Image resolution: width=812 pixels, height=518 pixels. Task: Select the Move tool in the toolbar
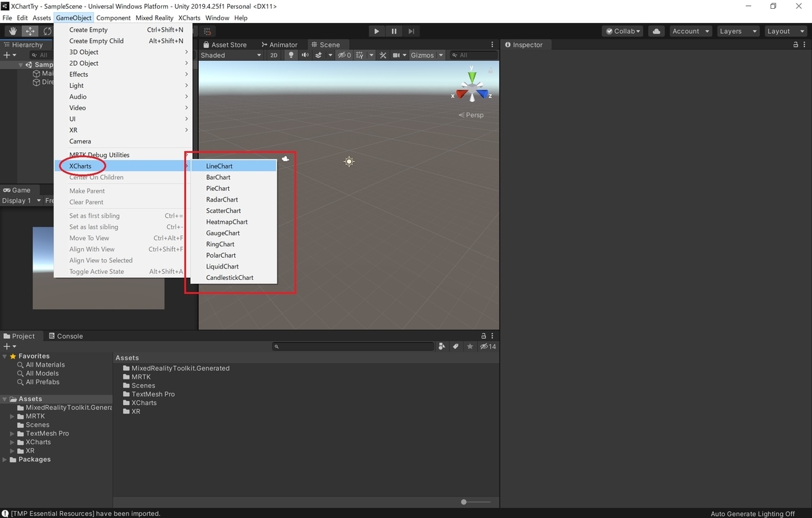(30, 31)
